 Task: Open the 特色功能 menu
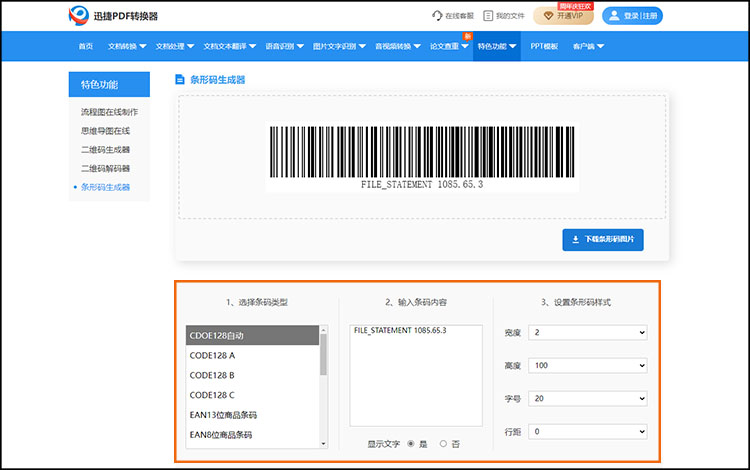click(496, 46)
